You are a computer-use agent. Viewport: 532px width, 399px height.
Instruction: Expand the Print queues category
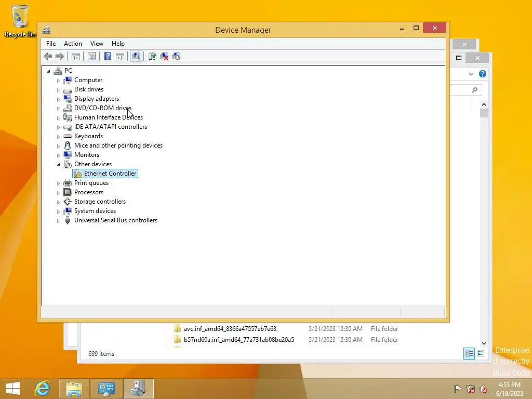click(x=58, y=183)
